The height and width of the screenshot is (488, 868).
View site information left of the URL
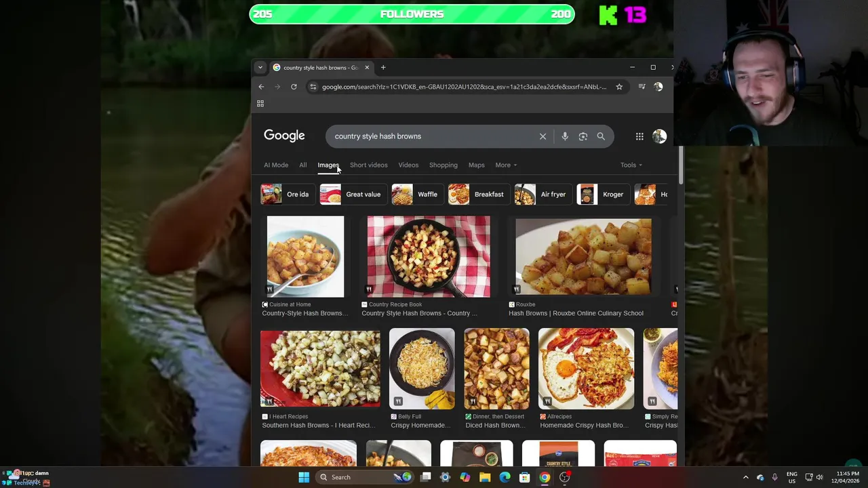(313, 87)
